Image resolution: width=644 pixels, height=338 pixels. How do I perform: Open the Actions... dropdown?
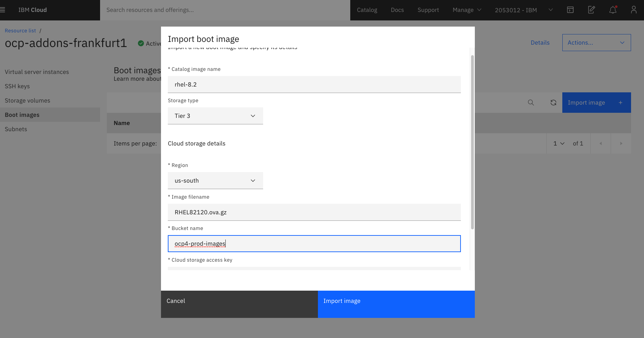(596, 43)
